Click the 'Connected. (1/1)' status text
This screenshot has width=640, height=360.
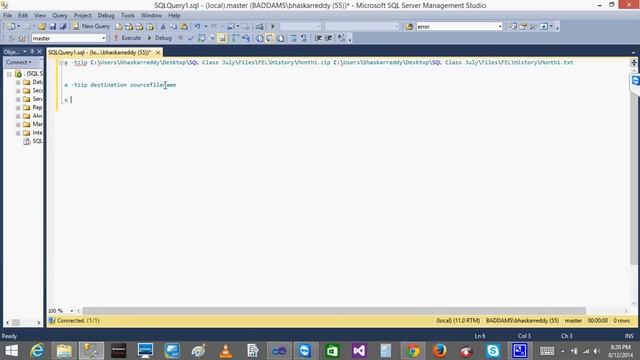click(x=78, y=320)
